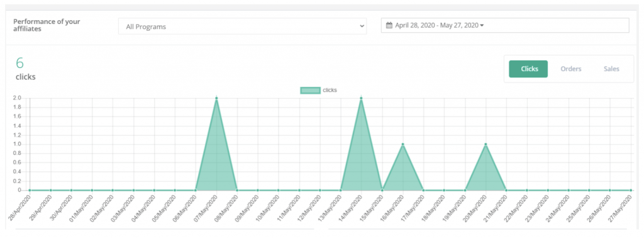Click the 28/Apr/2020 data point
The image size is (644, 238).
point(30,190)
